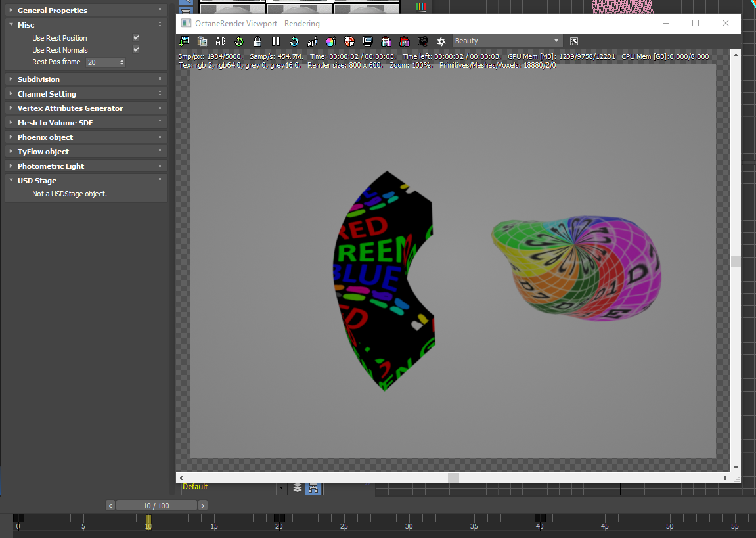Click the keyframe marker at frame 40

click(x=540, y=518)
